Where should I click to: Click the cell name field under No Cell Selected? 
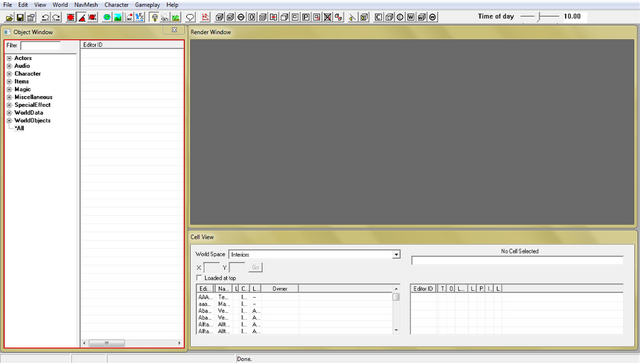tap(517, 261)
